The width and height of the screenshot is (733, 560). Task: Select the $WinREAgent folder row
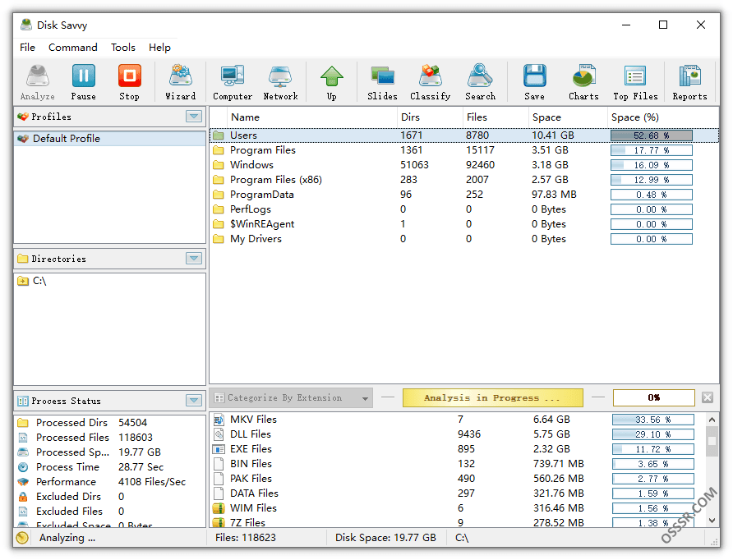click(x=463, y=224)
